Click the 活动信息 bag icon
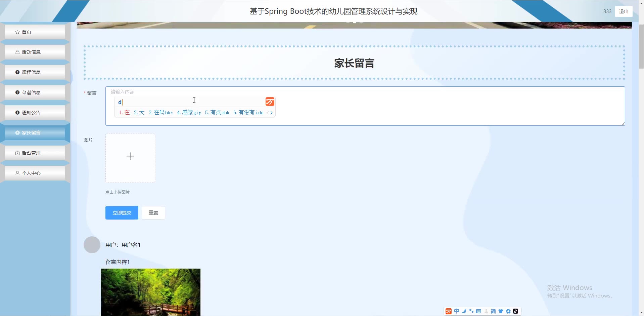This screenshot has height=316, width=644. click(x=17, y=52)
